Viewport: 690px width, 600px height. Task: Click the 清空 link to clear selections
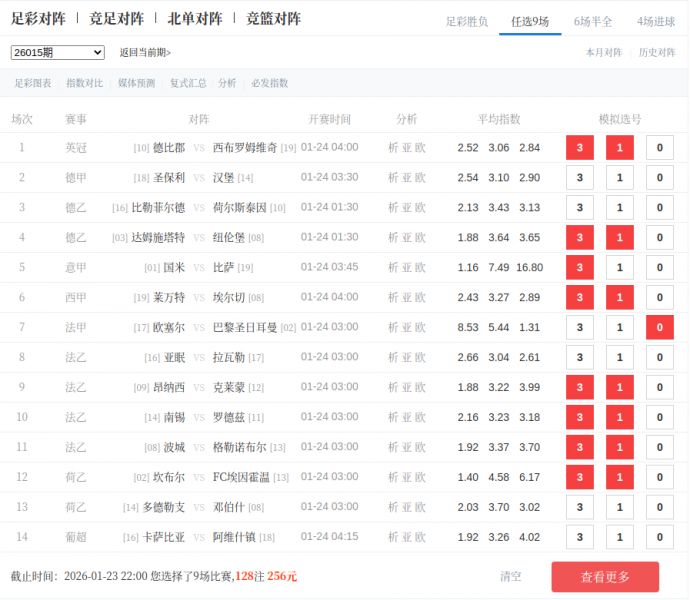tap(510, 577)
